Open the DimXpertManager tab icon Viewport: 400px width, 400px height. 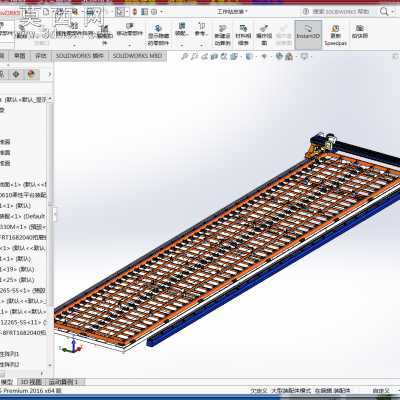[x=16, y=74]
